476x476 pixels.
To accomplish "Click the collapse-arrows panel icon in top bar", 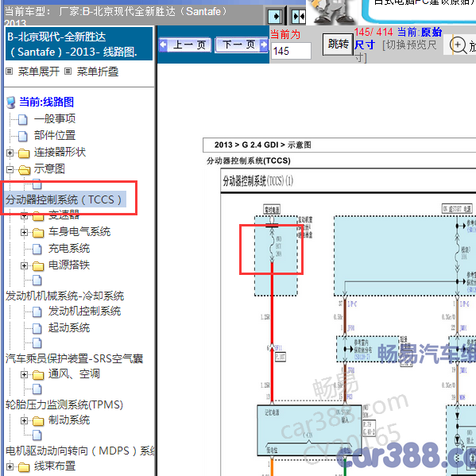I will pos(299,17).
